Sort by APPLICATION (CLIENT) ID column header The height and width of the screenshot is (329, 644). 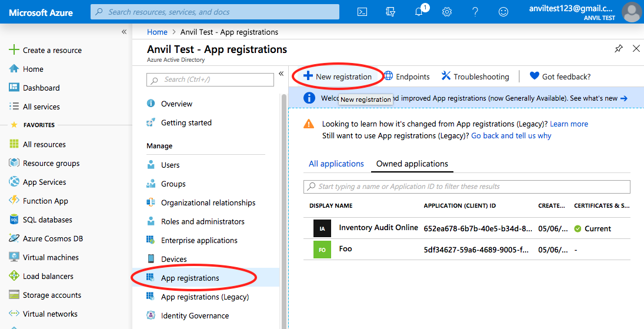click(459, 205)
